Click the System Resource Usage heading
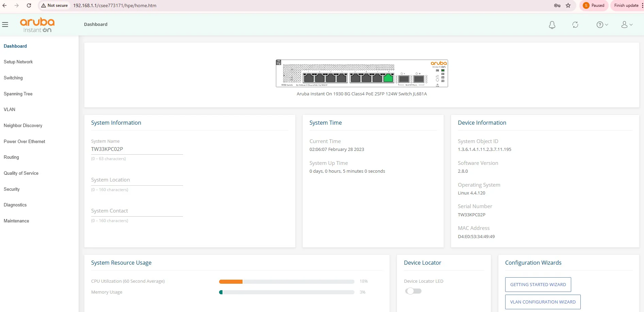The image size is (644, 312). [121, 263]
